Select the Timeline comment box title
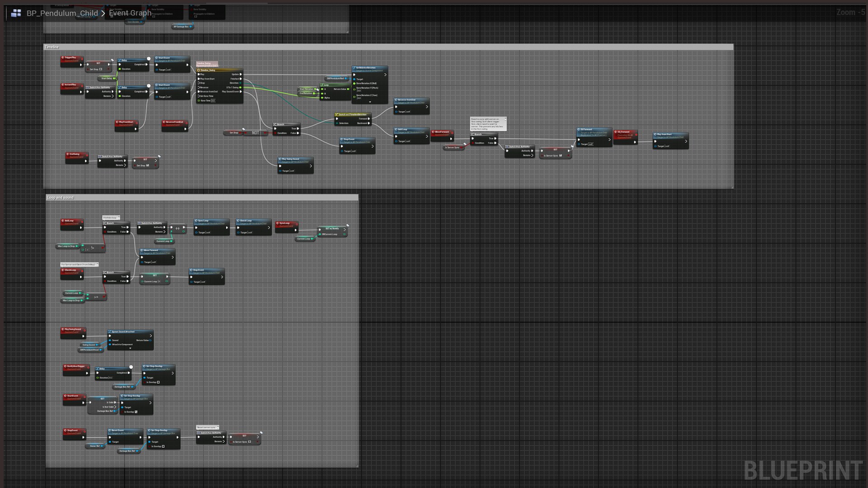The image size is (868, 488). tap(52, 47)
